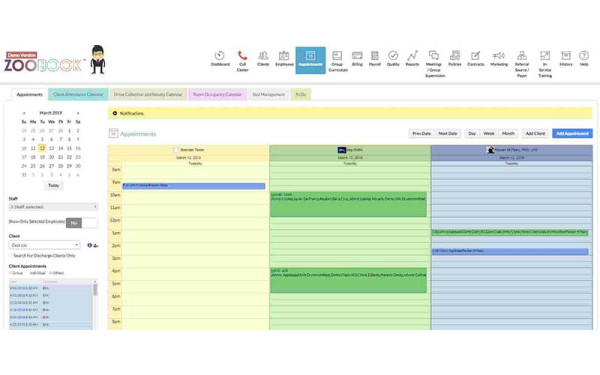The height and width of the screenshot is (375, 600).
Task: Open the Staff selection dropdown
Action: tap(53, 207)
